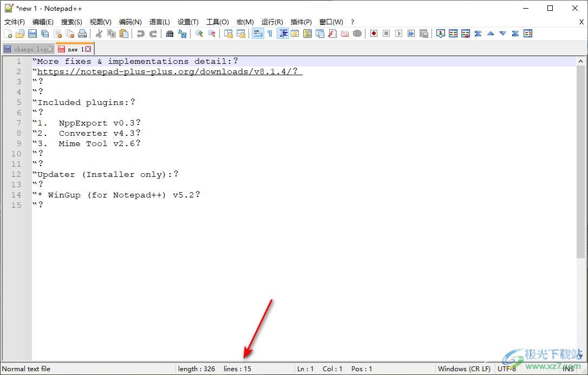Open the 编辑(E) menu
This screenshot has height=375, width=588.
click(43, 22)
